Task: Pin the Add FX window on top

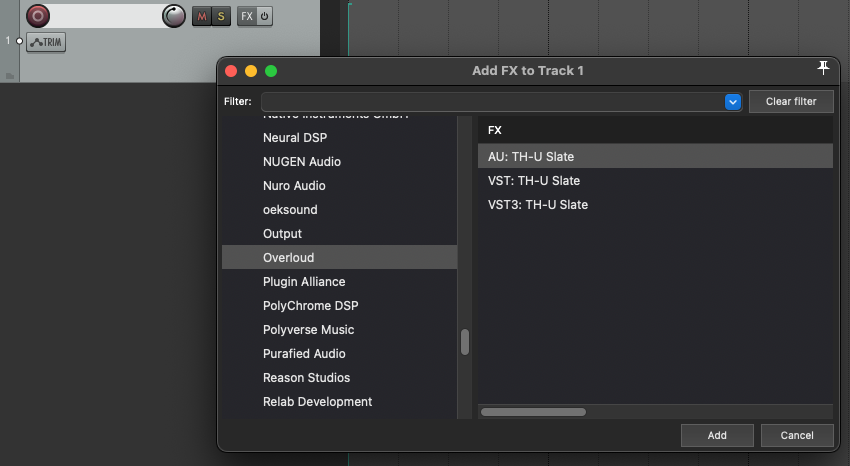Action: (823, 68)
